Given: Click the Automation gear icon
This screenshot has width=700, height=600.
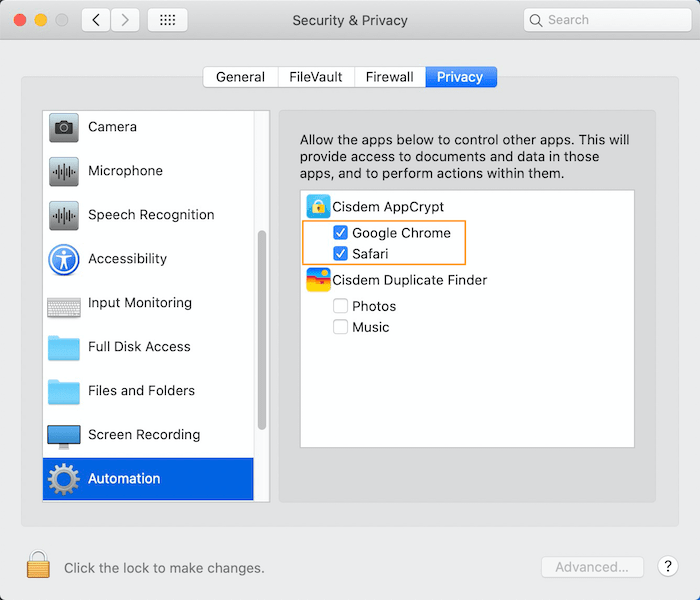Looking at the screenshot, I should [x=64, y=479].
